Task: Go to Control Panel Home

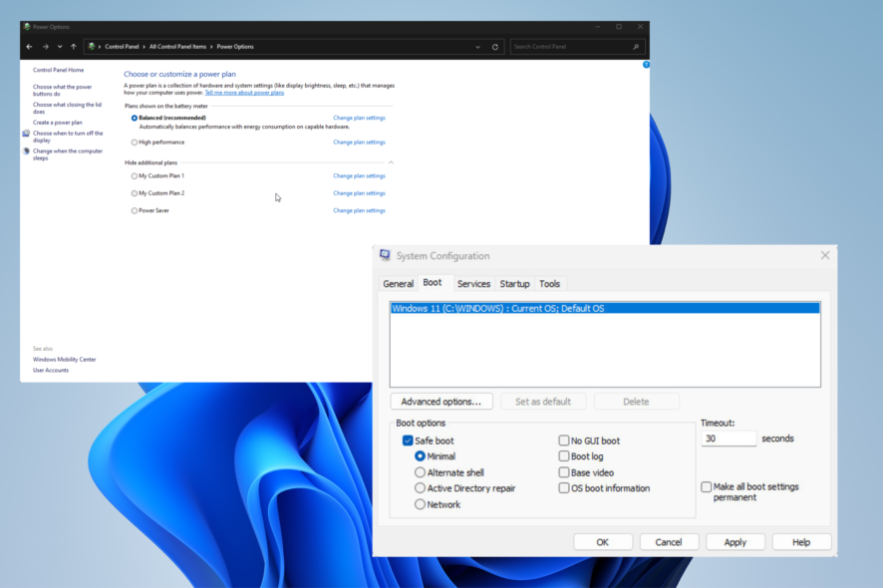Action: [58, 70]
